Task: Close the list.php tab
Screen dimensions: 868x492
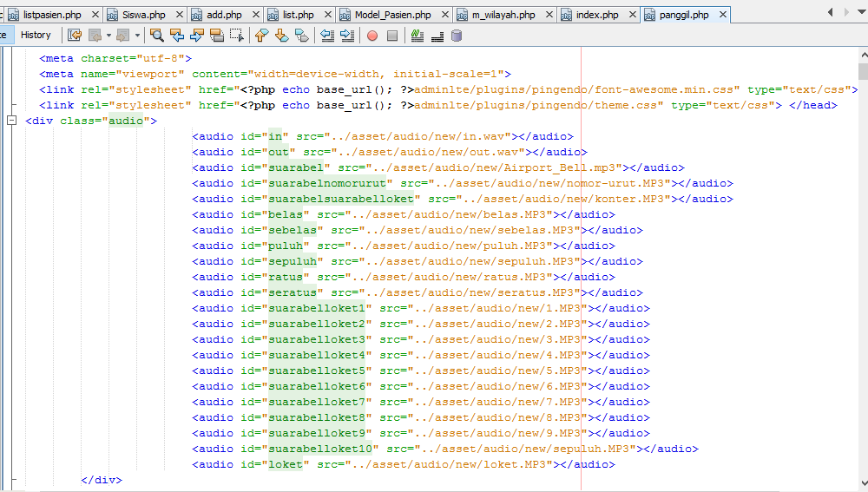Action: coord(328,15)
